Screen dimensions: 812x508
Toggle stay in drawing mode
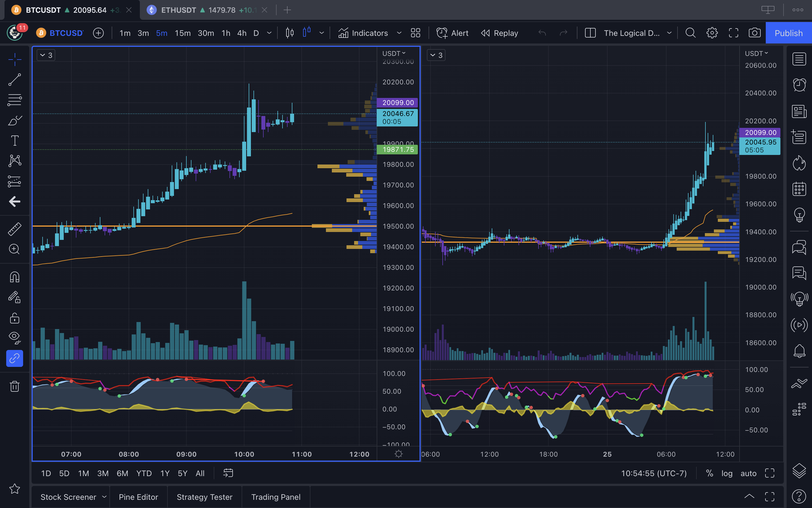[x=15, y=298]
